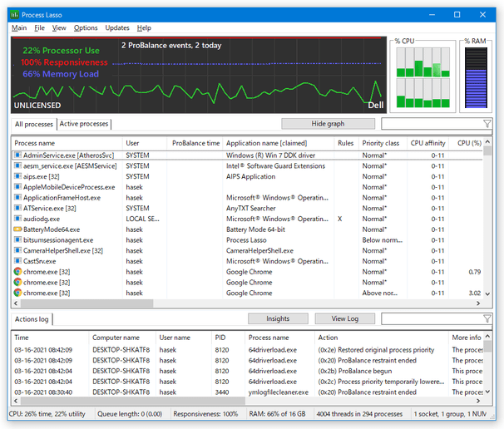Click 'Responsiveness: 100%' status bar entry
Screen dimensions: 504x429
[205, 414]
